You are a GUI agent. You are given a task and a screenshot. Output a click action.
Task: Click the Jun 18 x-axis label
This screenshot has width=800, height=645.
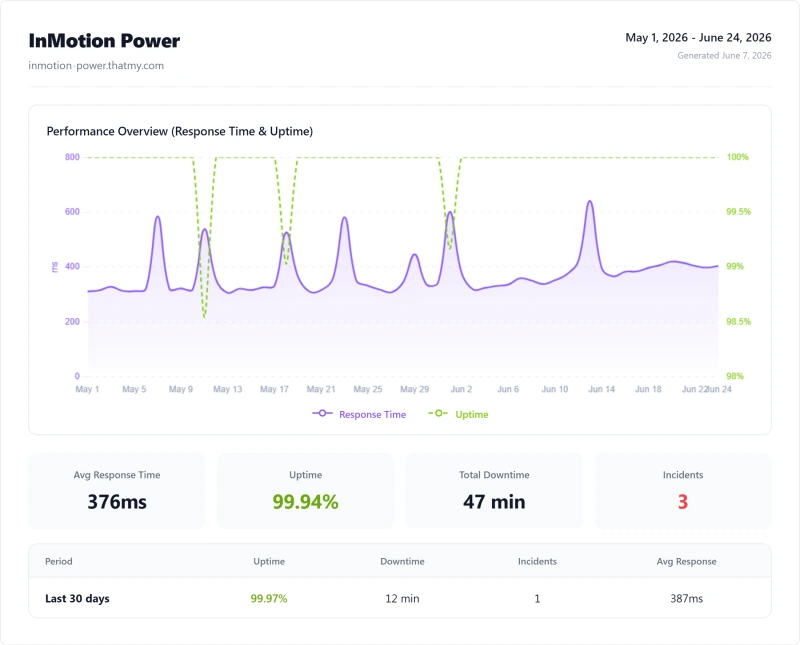(648, 389)
